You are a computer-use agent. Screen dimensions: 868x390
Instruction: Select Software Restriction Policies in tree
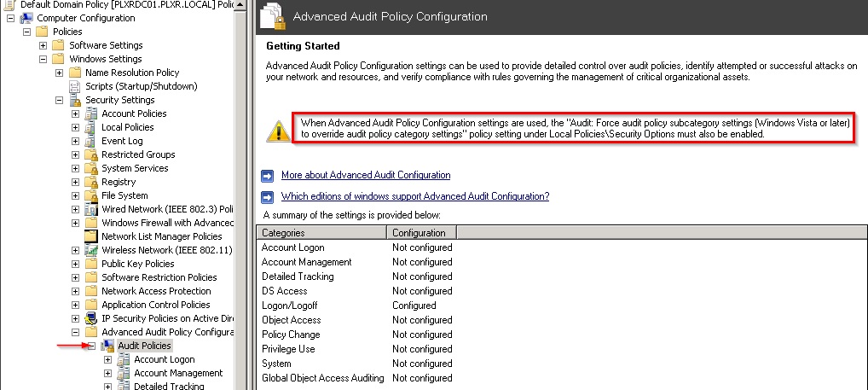(159, 277)
